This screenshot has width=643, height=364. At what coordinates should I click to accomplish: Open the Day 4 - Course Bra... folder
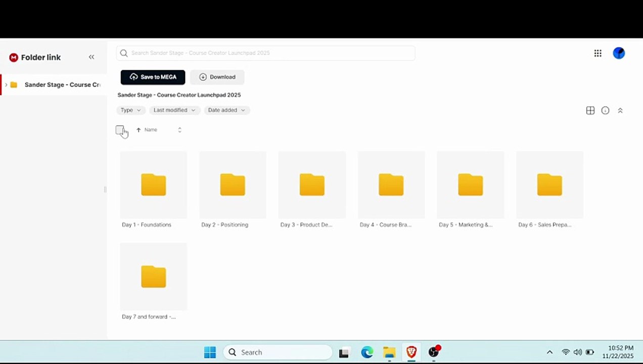coord(391,185)
